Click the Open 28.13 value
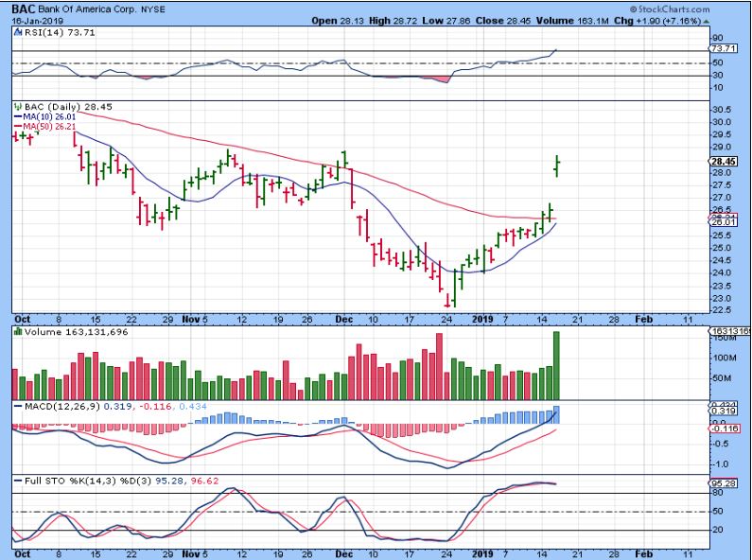 coord(338,21)
